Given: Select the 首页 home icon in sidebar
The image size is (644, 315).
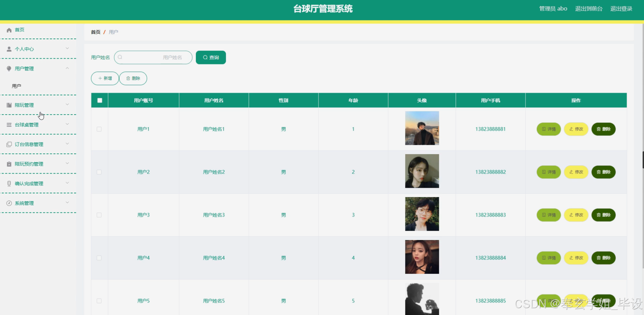Looking at the screenshot, I should 9,30.
